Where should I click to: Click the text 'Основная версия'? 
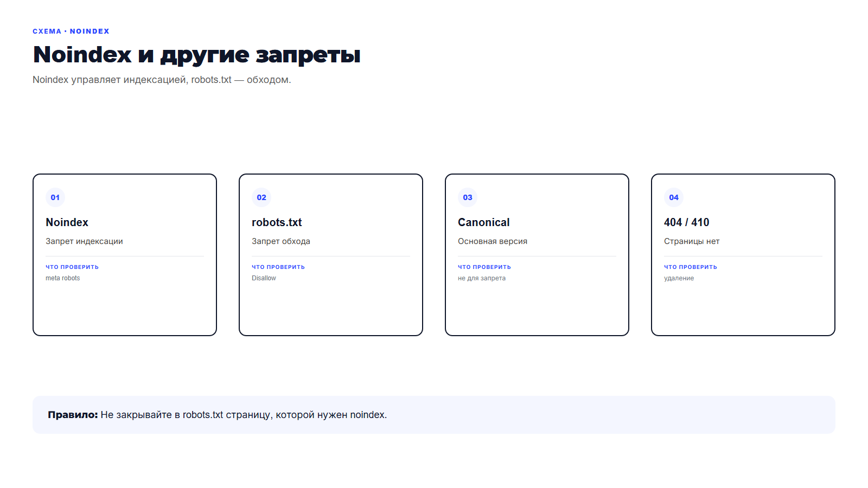click(493, 241)
